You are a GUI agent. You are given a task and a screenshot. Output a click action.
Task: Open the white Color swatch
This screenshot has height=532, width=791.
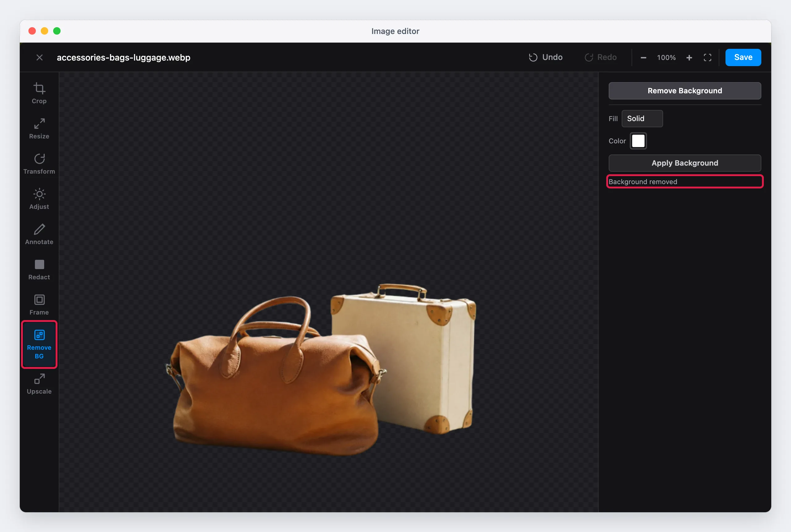(x=638, y=141)
